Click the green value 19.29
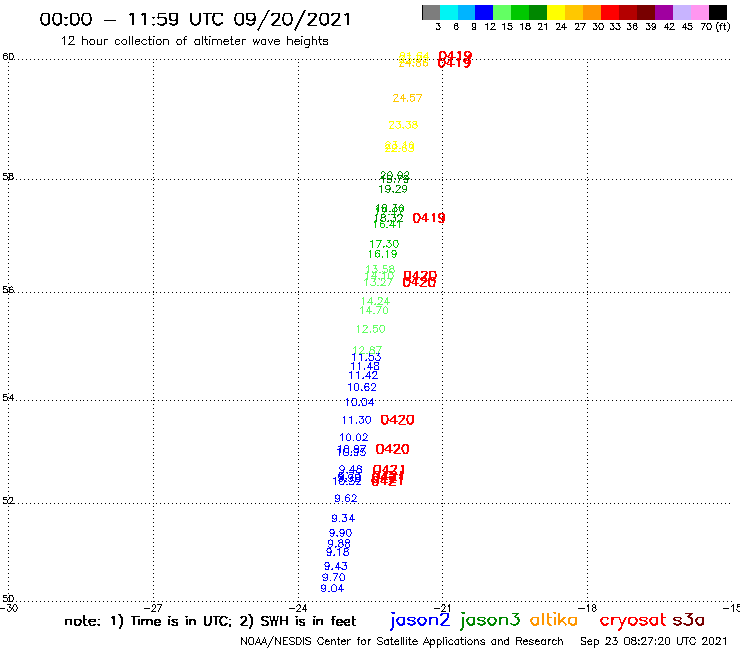This screenshot has height=650, width=740. pos(393,189)
